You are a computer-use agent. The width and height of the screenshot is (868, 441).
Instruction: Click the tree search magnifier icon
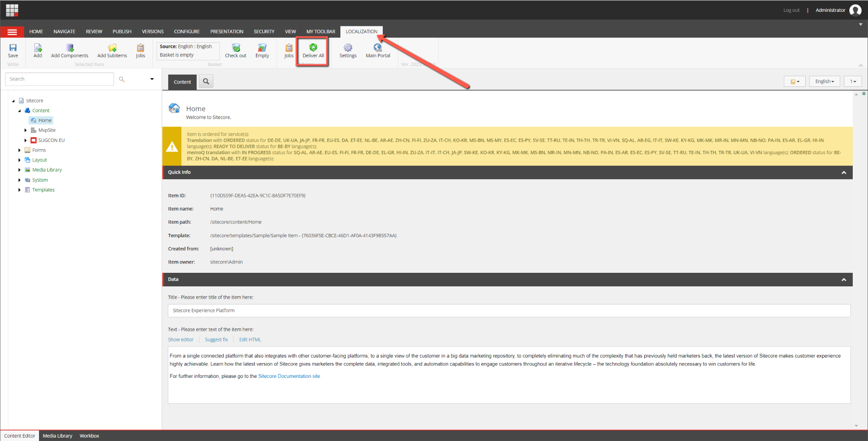[122, 79]
